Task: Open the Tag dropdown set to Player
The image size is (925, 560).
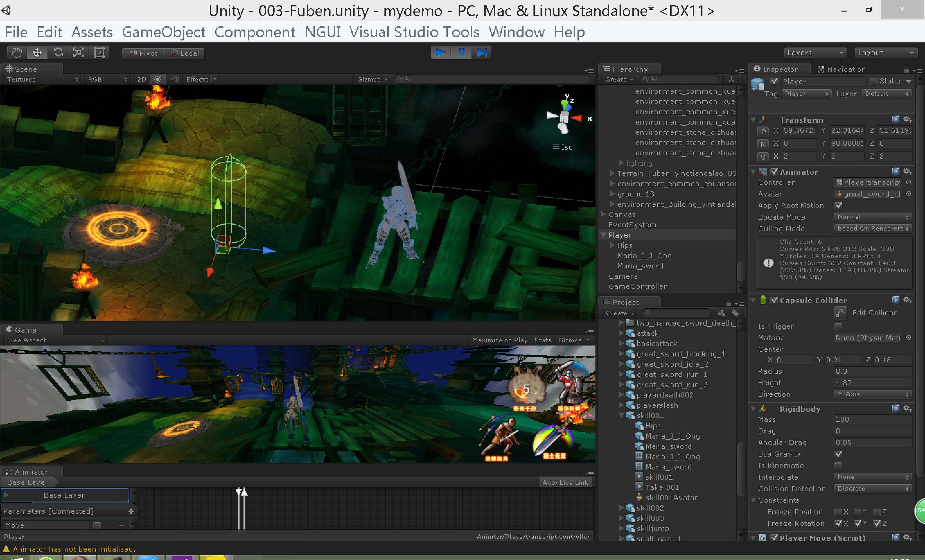Action: click(x=806, y=93)
